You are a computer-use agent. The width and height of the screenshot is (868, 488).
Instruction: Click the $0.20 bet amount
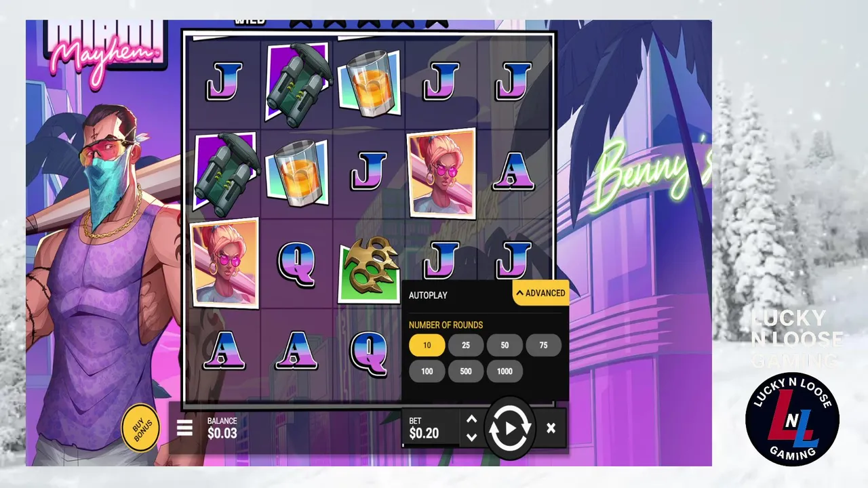pyautogui.click(x=424, y=434)
